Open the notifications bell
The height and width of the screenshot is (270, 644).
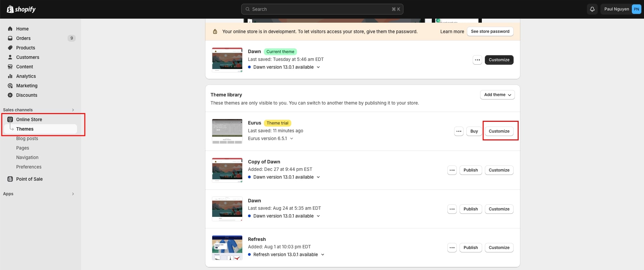(x=592, y=9)
